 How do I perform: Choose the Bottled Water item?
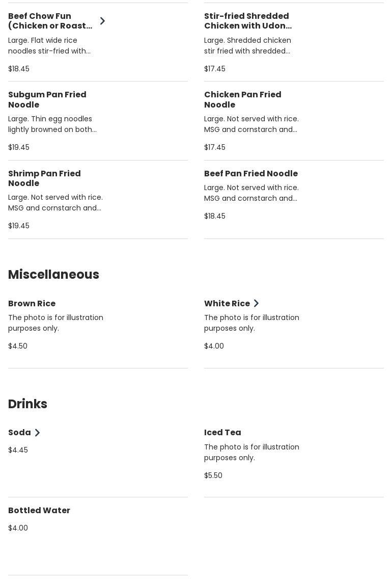[x=39, y=511]
